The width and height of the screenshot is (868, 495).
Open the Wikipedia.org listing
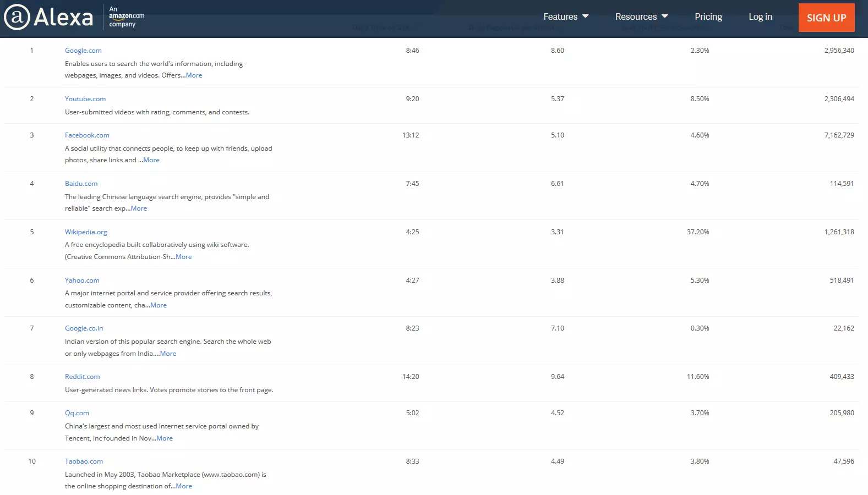click(86, 232)
